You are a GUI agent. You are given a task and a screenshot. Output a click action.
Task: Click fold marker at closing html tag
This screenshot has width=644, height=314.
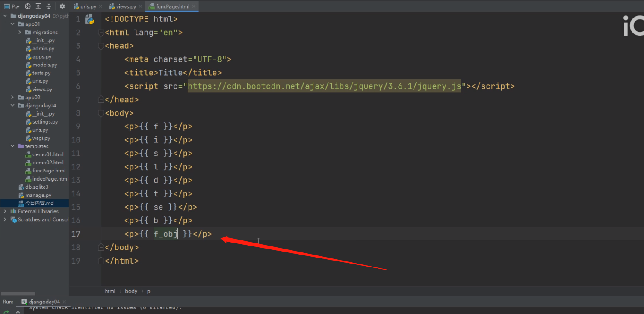[x=101, y=261]
